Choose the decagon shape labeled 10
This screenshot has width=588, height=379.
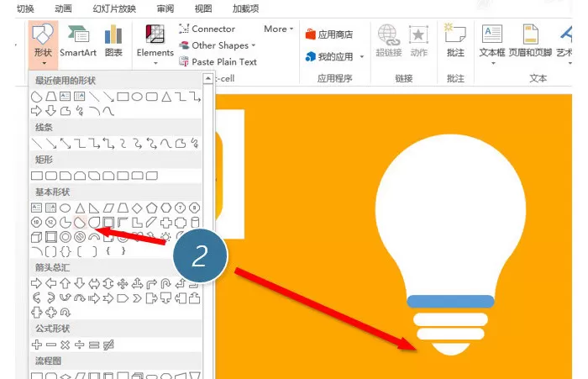click(x=36, y=223)
